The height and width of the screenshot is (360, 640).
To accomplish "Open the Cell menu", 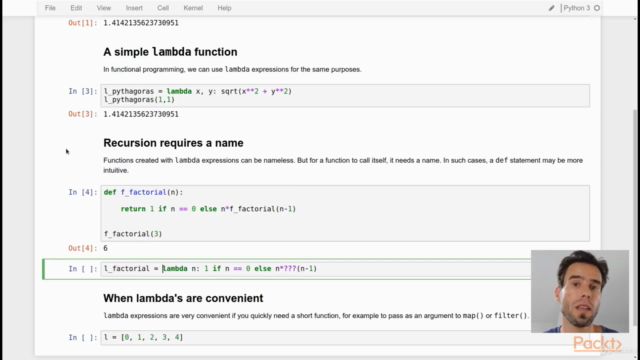I will click(163, 8).
